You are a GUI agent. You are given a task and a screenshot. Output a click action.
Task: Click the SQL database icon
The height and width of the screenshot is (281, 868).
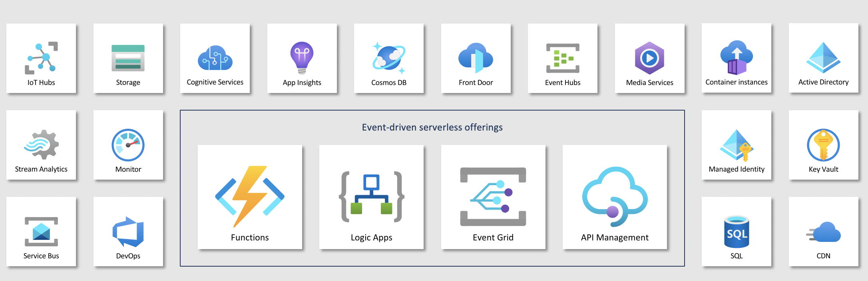click(x=737, y=232)
